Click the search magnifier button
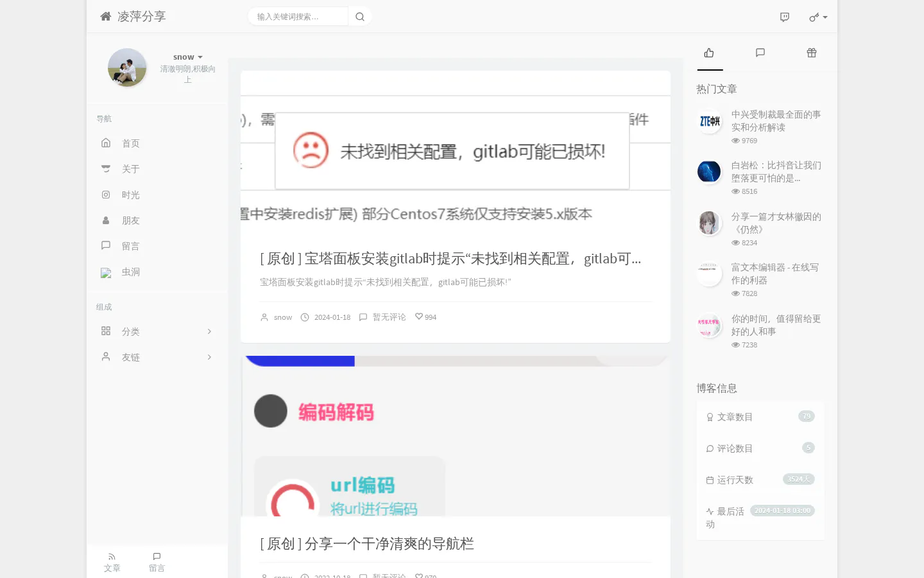Screen dimensions: 924x578 click(x=360, y=17)
